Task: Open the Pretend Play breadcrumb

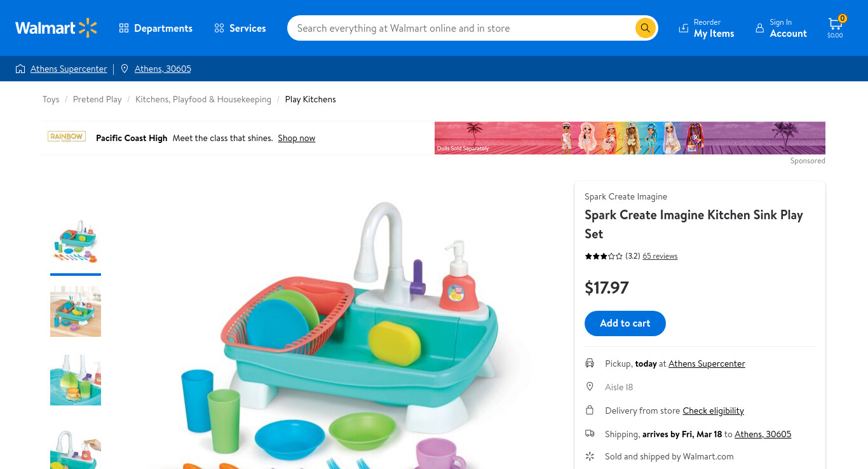Action: [x=97, y=99]
